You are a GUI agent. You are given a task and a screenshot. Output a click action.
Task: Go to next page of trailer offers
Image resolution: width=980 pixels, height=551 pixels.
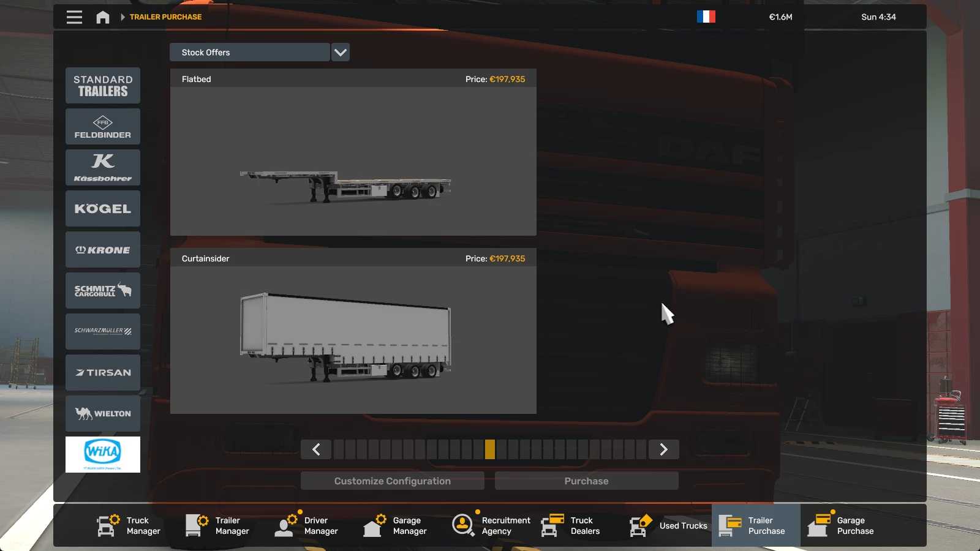(663, 449)
